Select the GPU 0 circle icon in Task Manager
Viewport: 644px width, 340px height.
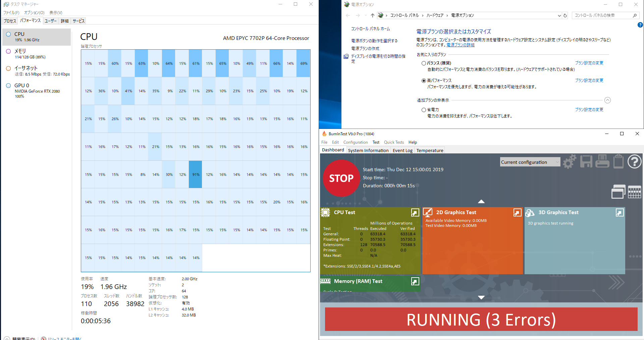coord(8,86)
